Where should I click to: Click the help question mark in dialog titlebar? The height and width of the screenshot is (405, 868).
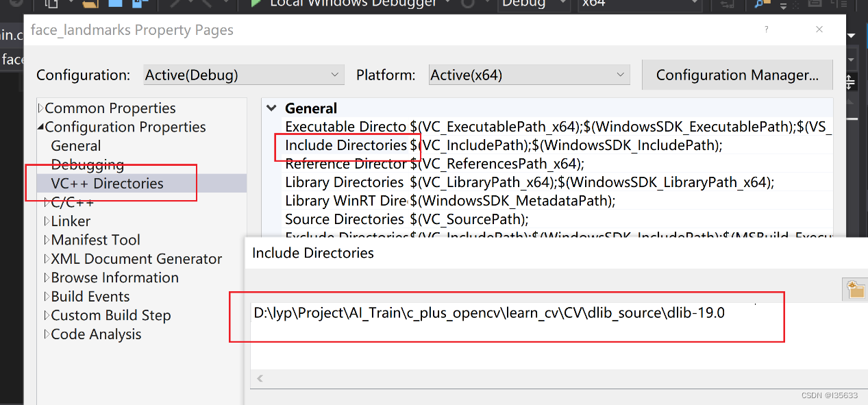tap(766, 30)
